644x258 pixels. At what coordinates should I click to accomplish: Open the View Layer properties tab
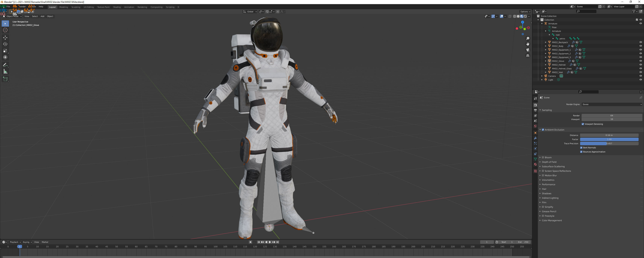pos(535,116)
